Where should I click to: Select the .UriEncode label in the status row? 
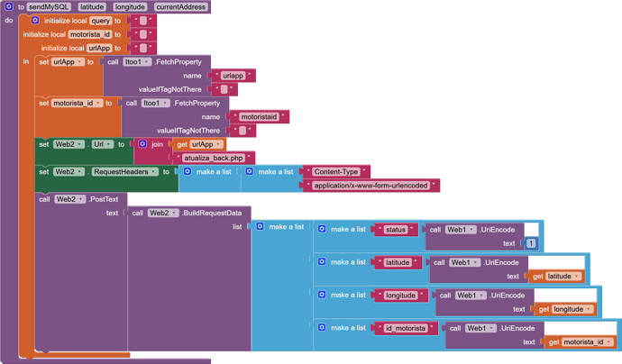tap(497, 230)
